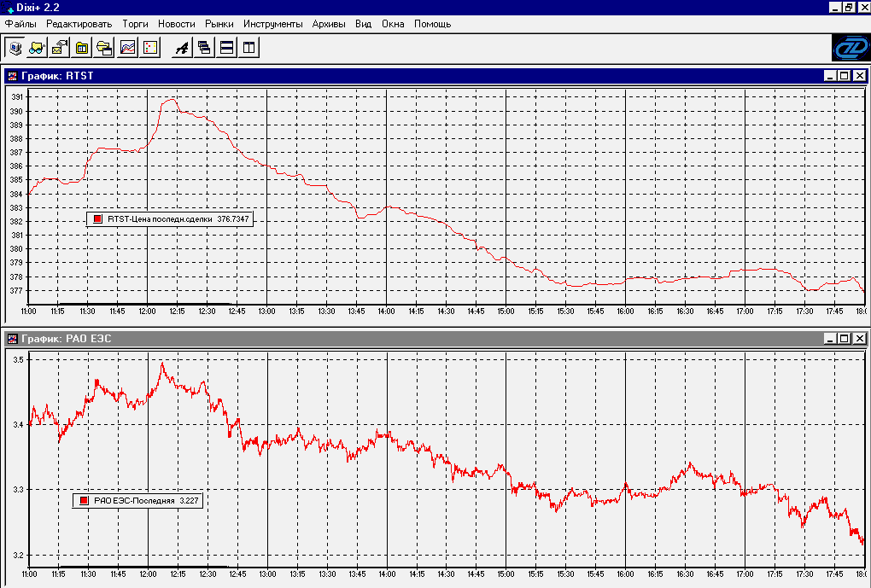Click the 3.2 price axis label
Viewport: 871px width, 588px height.
click(x=18, y=556)
